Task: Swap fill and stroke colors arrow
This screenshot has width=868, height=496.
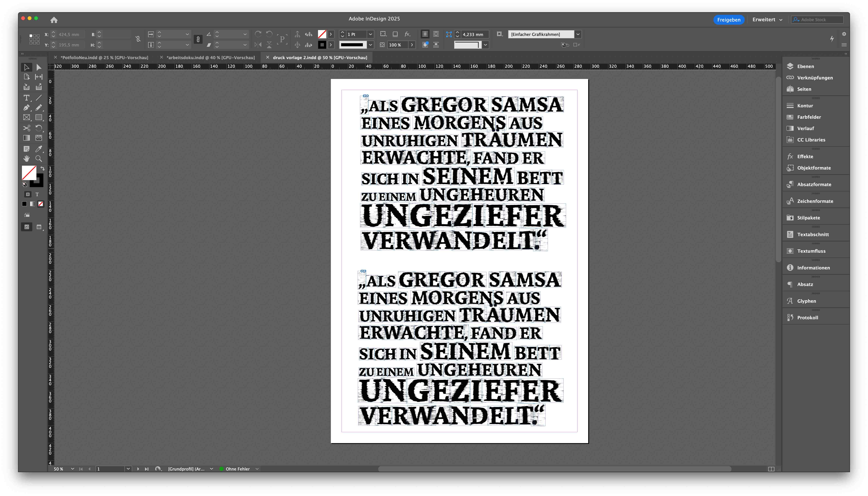Action: click(x=42, y=168)
